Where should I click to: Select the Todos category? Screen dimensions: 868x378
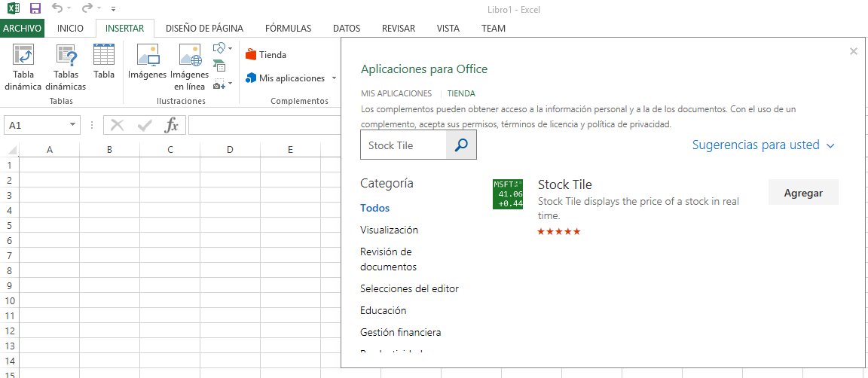coord(374,208)
